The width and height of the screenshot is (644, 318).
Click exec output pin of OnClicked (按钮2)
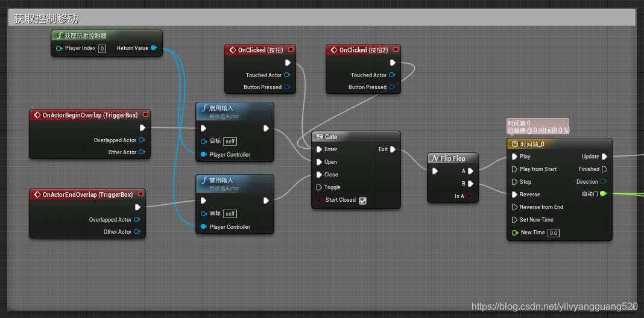pos(393,63)
